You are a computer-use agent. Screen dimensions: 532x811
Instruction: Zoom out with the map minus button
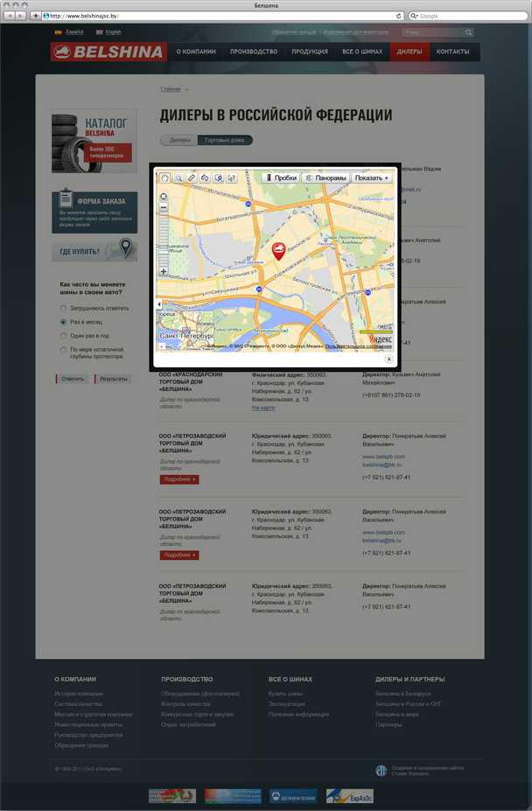point(164,207)
